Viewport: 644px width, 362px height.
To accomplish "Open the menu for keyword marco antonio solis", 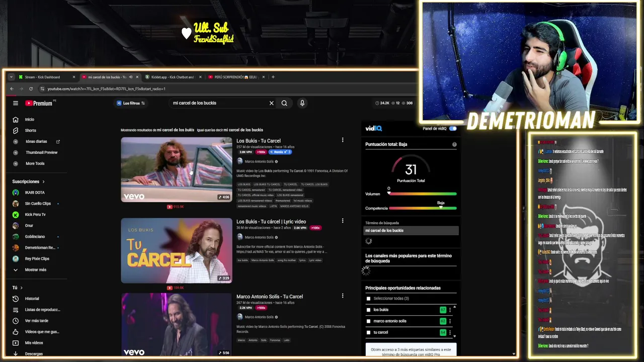I will pos(450,321).
